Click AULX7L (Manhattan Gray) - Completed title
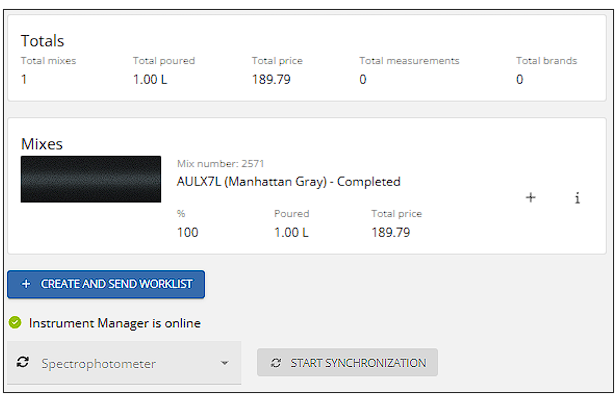This screenshot has width=616, height=397. coord(288,182)
